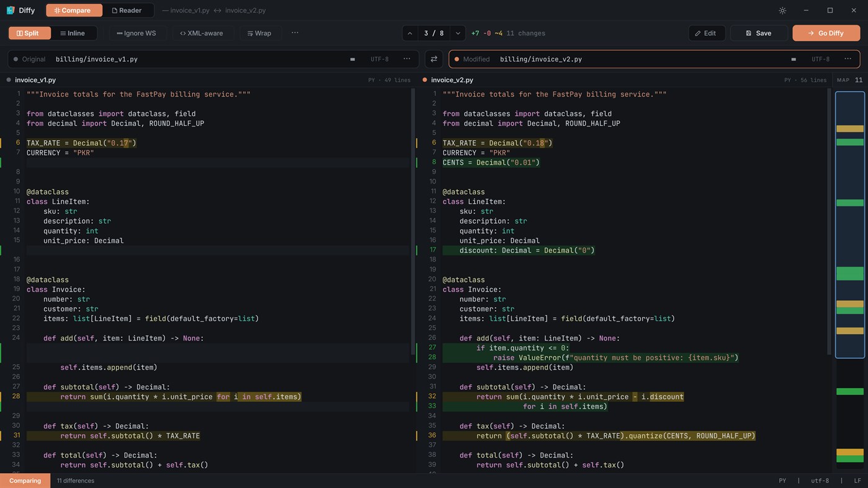Go to next change with down chevron
Viewport: 868px width, 488px height.
click(x=458, y=33)
